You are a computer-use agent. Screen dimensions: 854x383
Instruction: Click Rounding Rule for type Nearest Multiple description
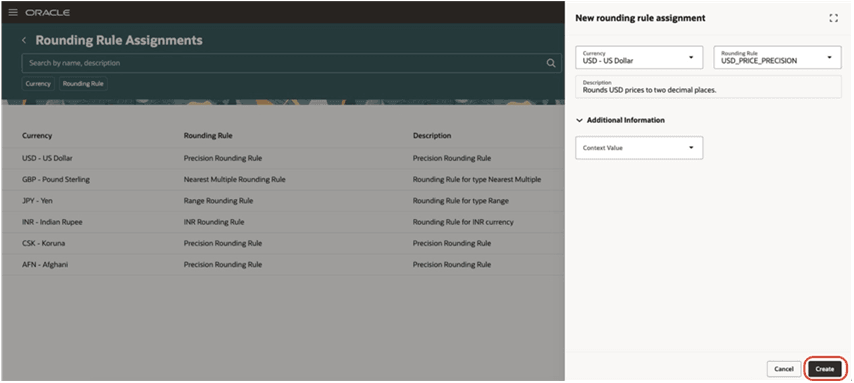coord(477,179)
